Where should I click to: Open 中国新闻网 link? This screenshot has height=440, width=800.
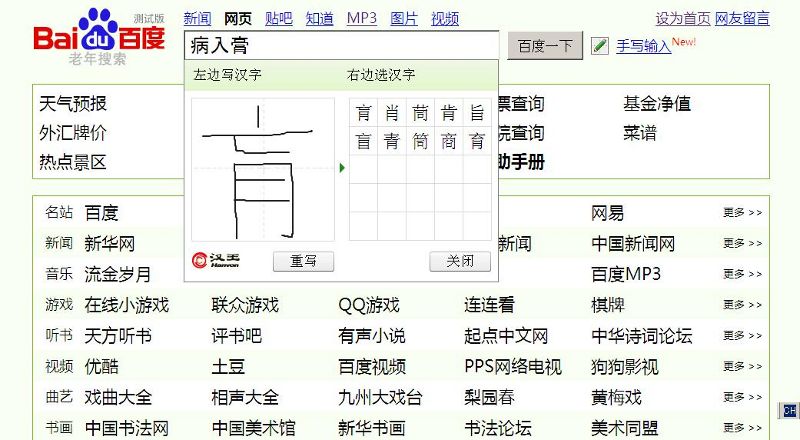point(633,243)
